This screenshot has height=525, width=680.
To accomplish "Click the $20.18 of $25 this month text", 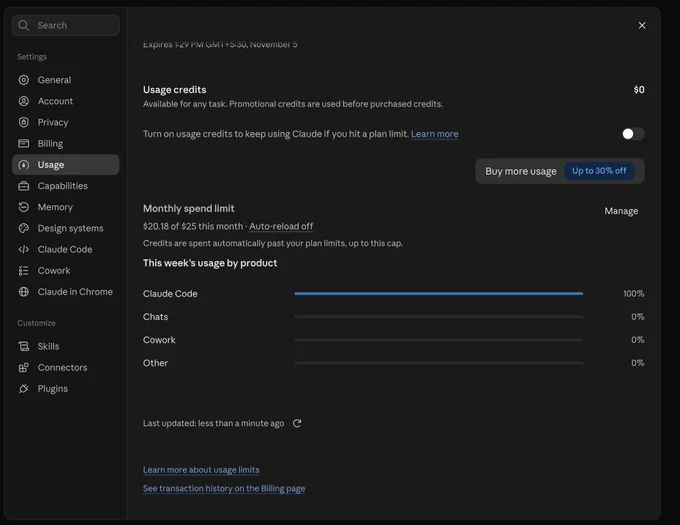I will pyautogui.click(x=193, y=226).
